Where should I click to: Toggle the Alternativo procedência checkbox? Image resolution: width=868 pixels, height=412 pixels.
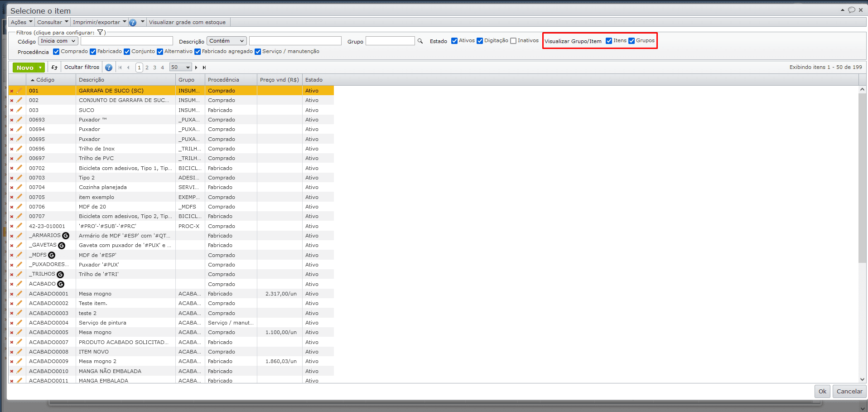click(160, 52)
